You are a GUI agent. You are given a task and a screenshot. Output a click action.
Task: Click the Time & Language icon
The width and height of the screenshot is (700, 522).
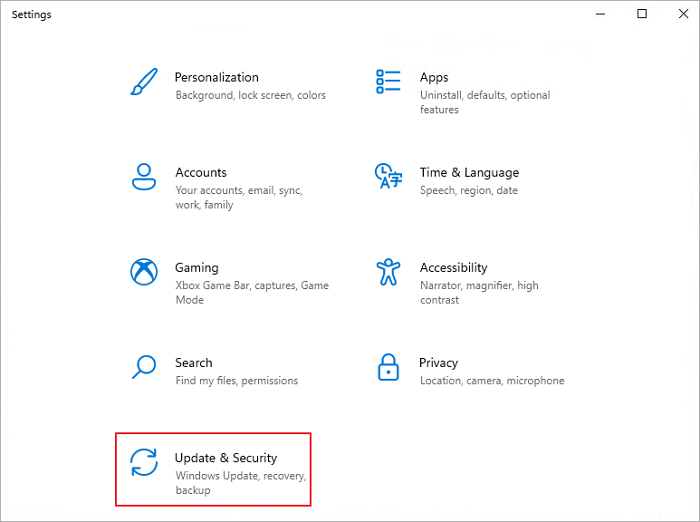coord(388,177)
